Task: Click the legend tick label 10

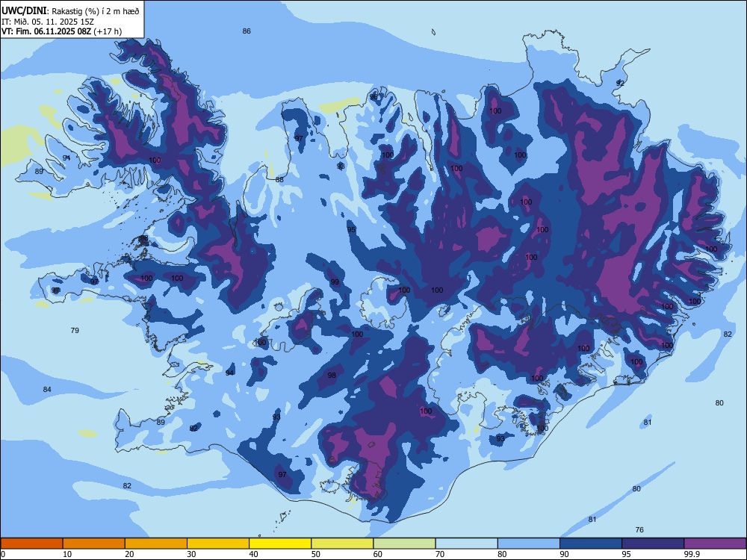Action: tap(67, 554)
